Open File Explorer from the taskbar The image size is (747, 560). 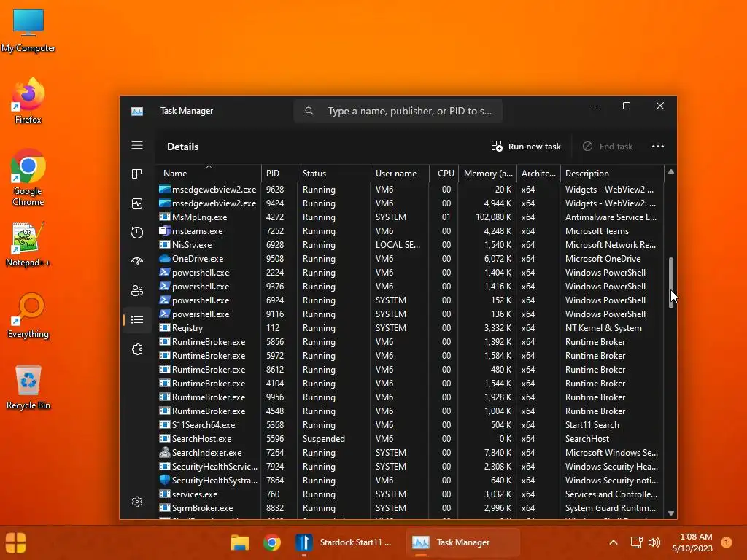click(239, 542)
